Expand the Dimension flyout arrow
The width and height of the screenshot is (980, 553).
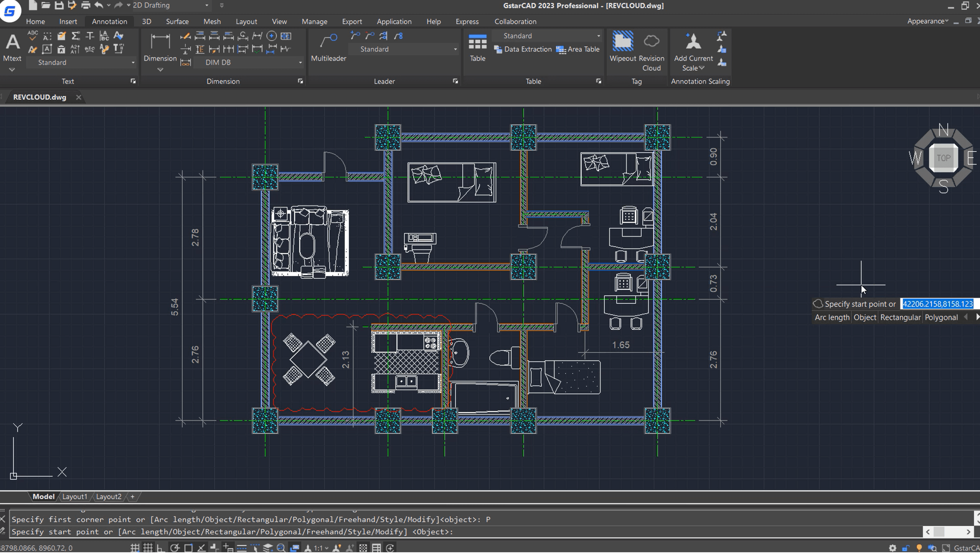tap(160, 70)
